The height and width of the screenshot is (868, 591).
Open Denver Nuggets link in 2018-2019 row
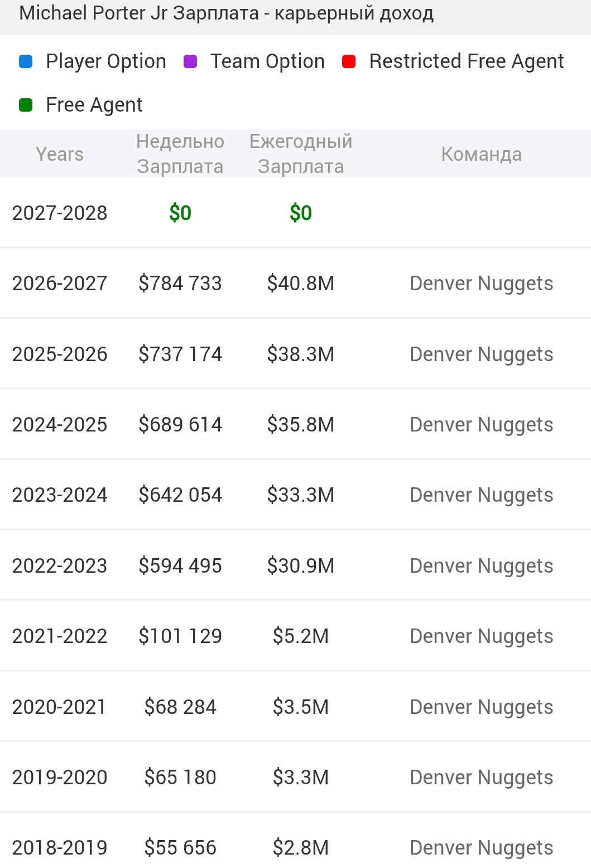[481, 848]
